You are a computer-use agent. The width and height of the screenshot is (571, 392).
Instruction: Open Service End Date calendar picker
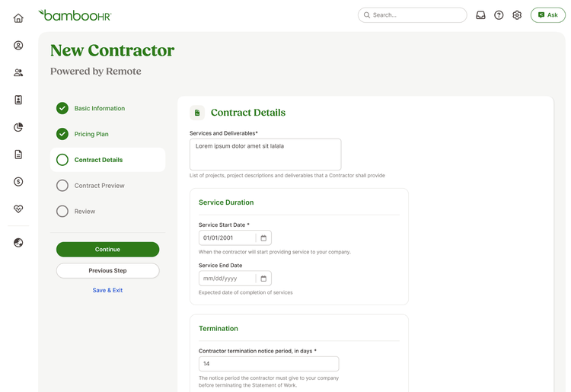[263, 279]
